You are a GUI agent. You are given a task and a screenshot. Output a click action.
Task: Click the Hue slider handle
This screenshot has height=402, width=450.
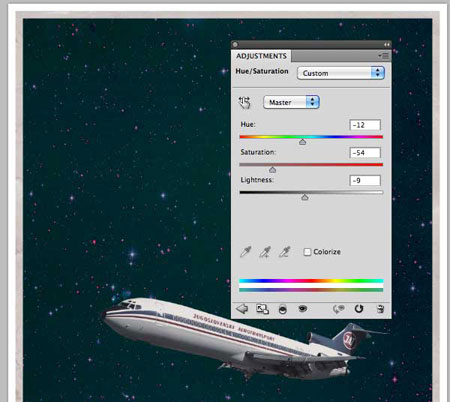302,142
